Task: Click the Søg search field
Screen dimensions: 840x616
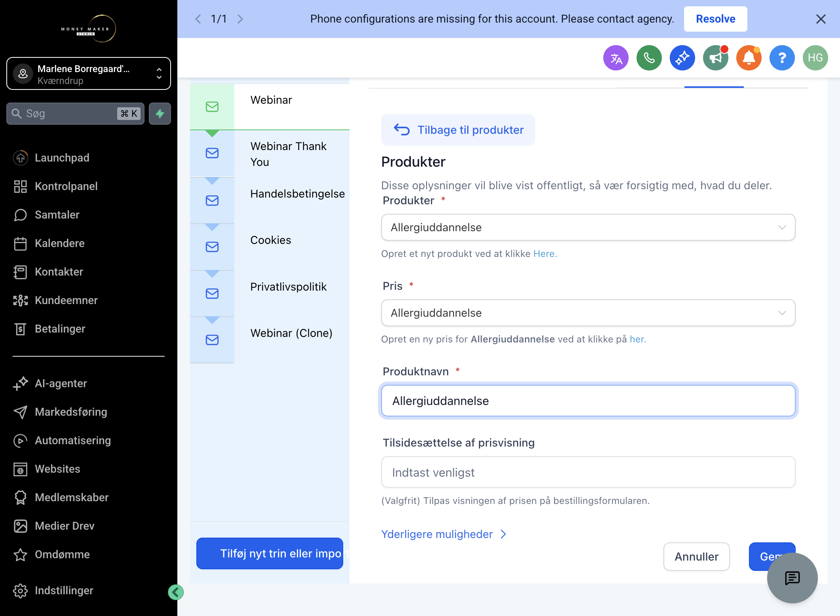Action: click(75, 114)
